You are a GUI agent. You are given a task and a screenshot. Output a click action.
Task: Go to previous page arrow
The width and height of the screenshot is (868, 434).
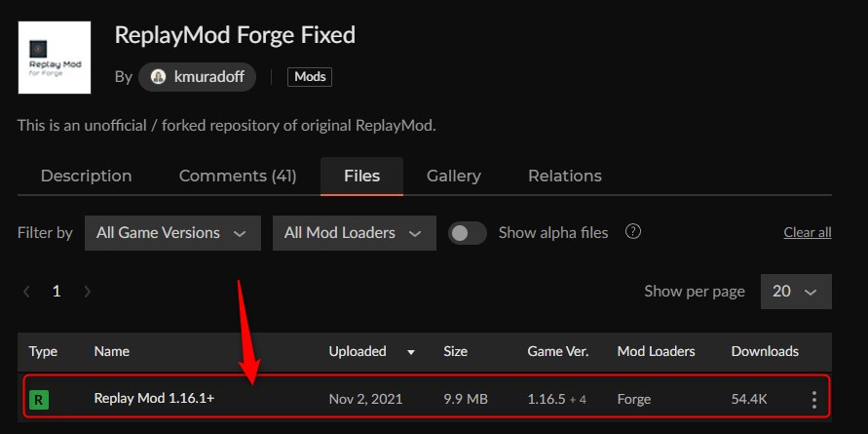click(x=26, y=291)
